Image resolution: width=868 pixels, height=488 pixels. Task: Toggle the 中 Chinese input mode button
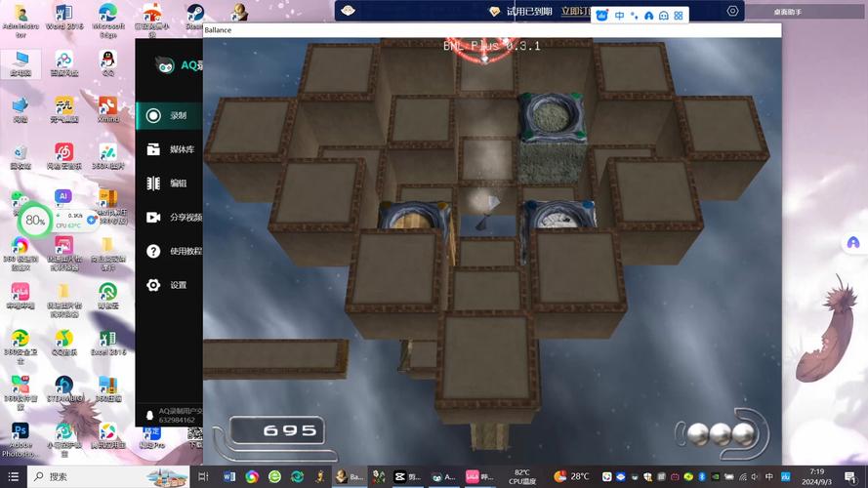pos(619,16)
